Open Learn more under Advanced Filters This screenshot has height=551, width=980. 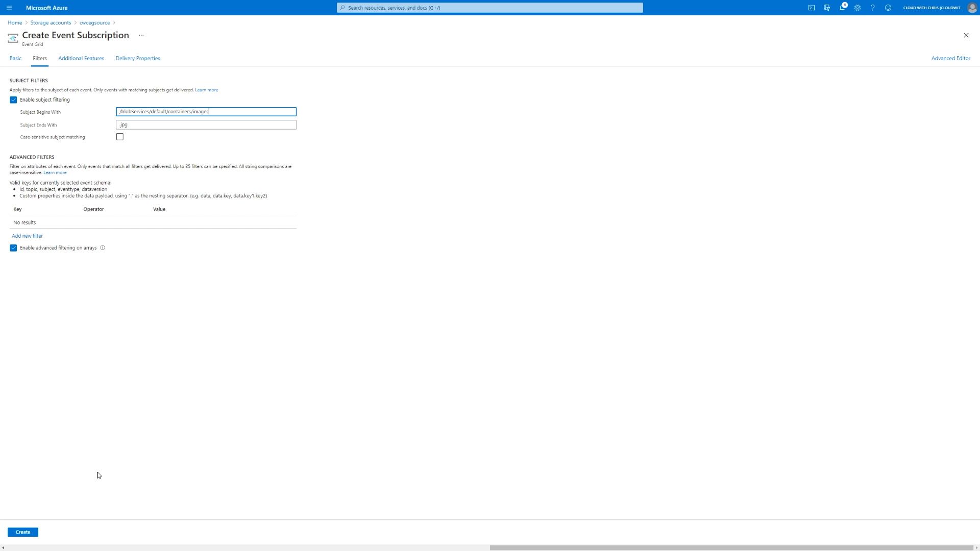(55, 172)
